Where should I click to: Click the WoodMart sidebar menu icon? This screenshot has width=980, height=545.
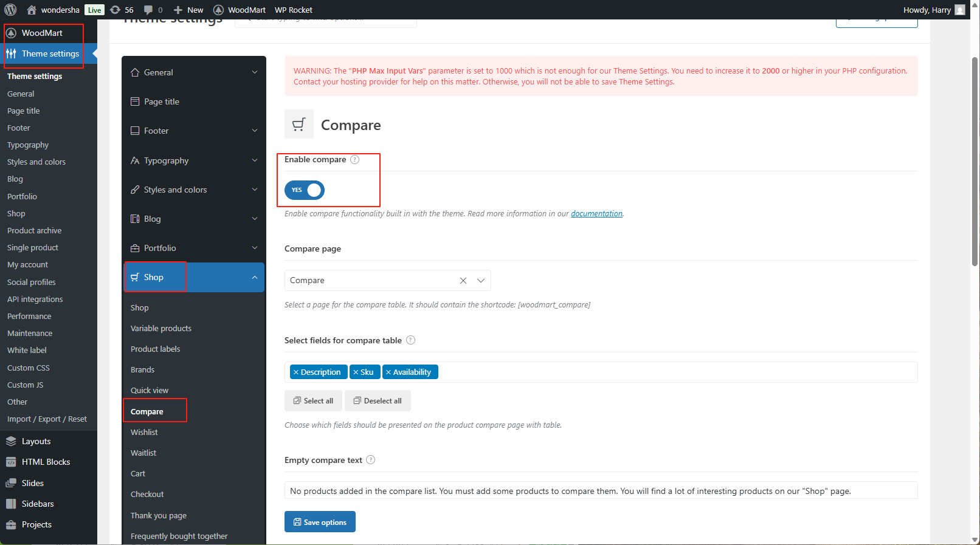click(x=11, y=33)
